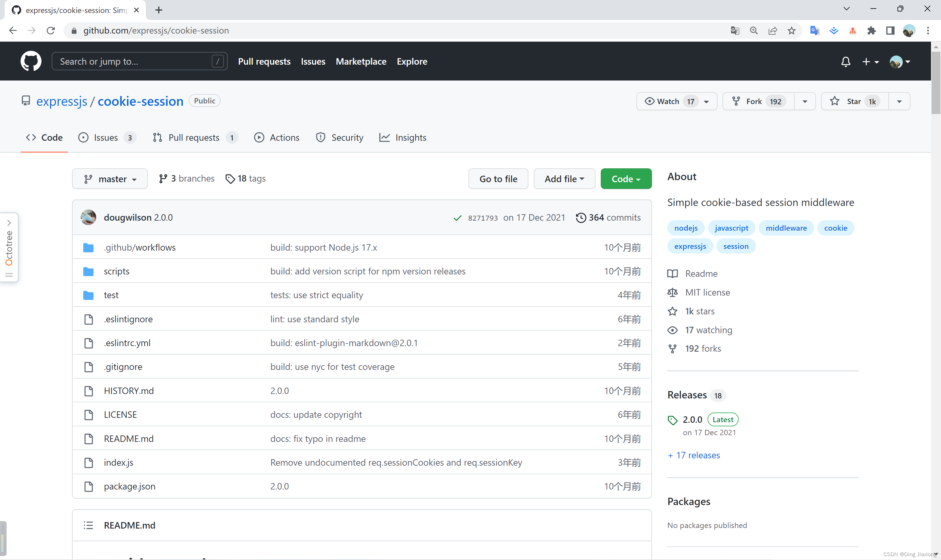Open the create new plus menu
The width and height of the screenshot is (941, 560).
[x=870, y=61]
